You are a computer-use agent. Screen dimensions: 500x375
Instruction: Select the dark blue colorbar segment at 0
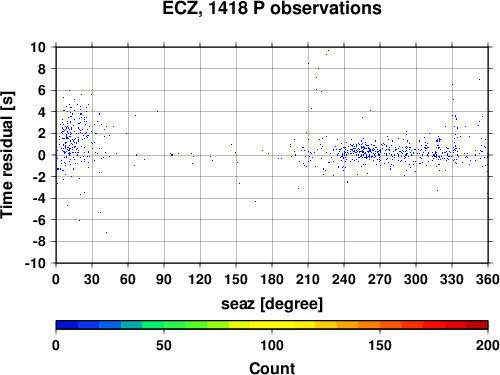(x=67, y=325)
